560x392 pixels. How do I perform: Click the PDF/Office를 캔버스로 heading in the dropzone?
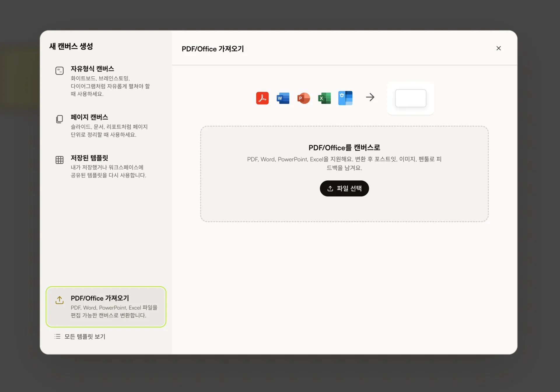344,147
